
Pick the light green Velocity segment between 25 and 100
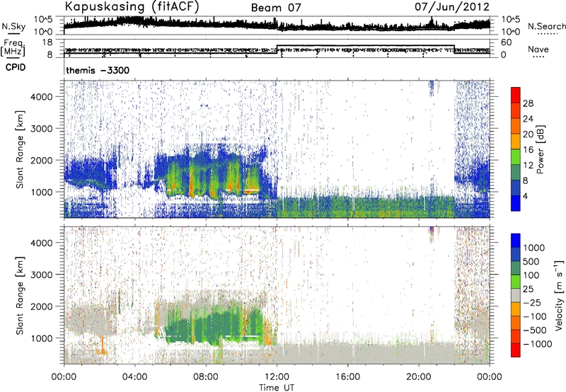click(516, 282)
